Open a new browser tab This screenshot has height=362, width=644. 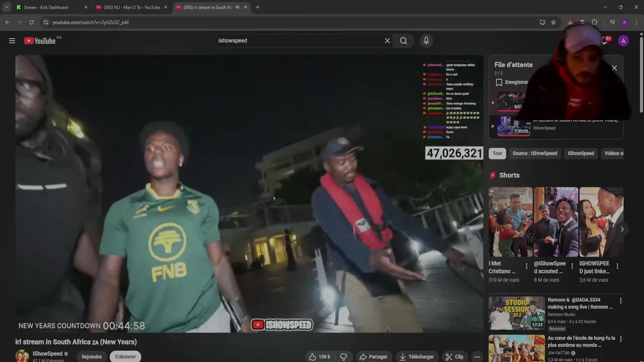click(x=258, y=7)
